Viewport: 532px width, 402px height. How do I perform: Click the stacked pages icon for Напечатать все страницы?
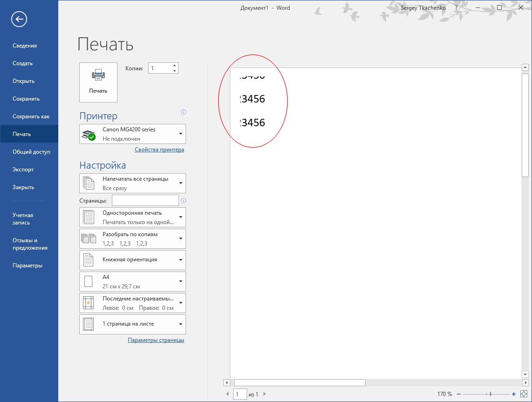click(89, 183)
